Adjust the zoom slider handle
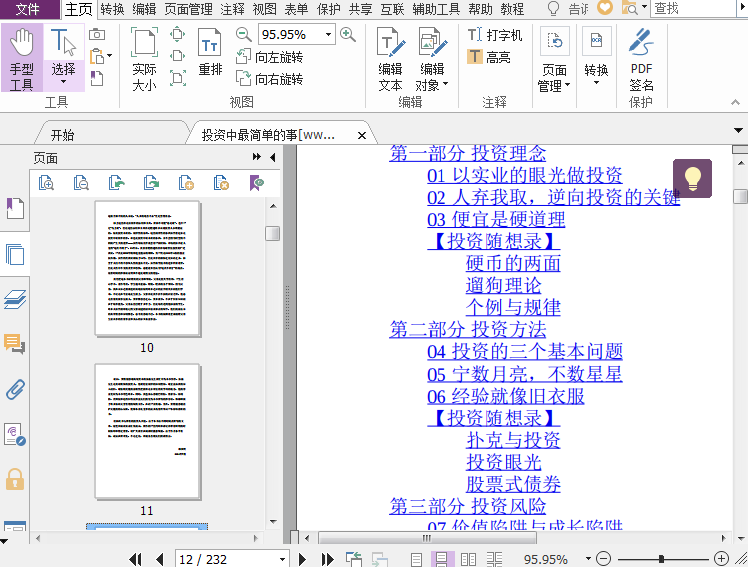Viewport: 748px width, 567px height. [x=661, y=558]
